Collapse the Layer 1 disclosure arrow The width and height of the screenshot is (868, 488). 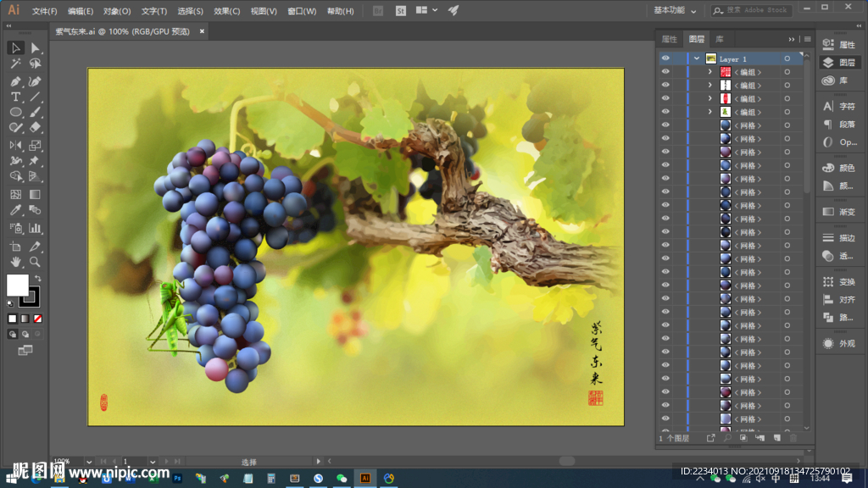(x=697, y=58)
